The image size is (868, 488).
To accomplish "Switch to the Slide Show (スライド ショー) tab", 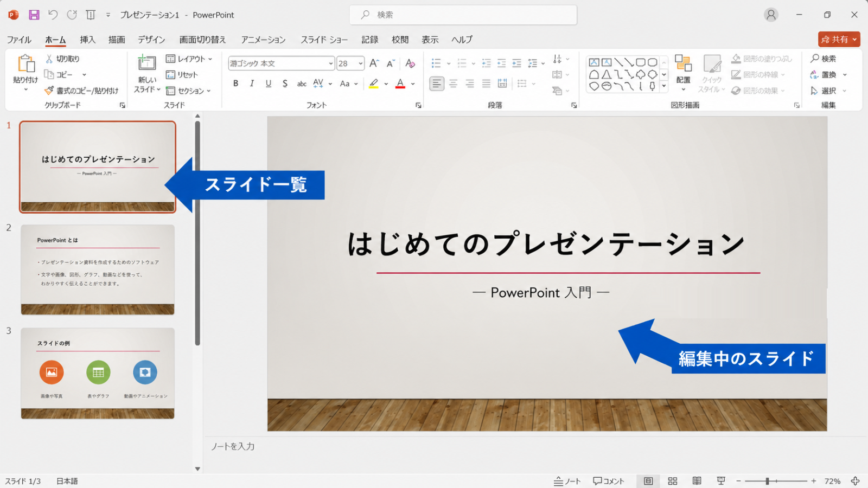I will pos(324,40).
